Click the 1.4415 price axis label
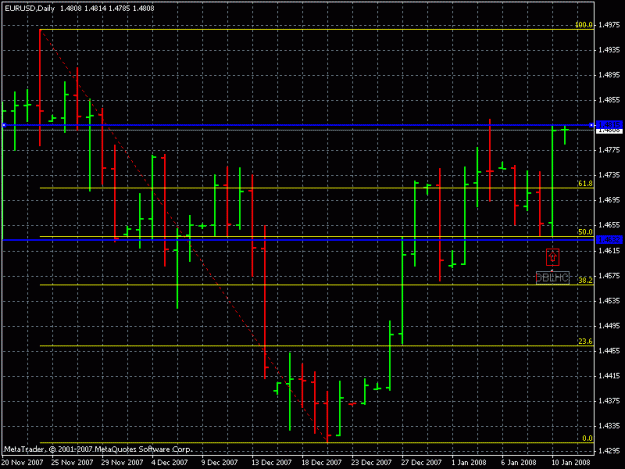625x469 pixels. click(x=609, y=376)
